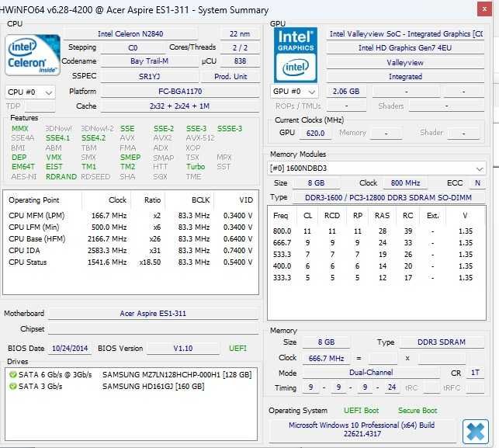The height and width of the screenshot is (448, 499).
Task: Click the VMX feature label
Action: click(54, 158)
